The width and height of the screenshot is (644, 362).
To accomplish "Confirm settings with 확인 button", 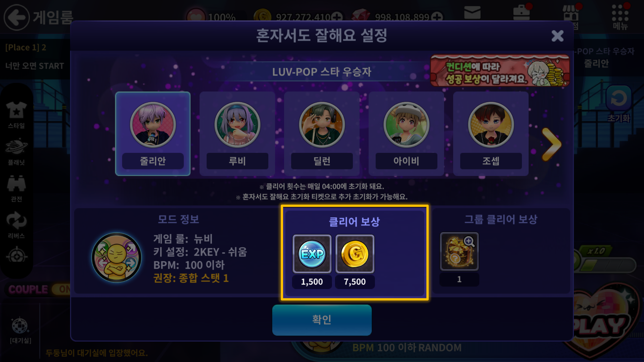I will coord(322,320).
